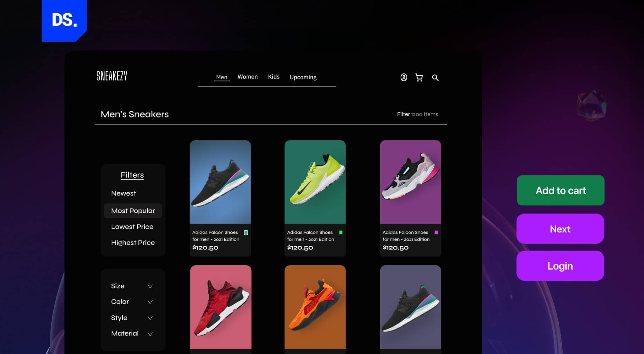Toggle the green bookmark on the lime shoe card

pyautogui.click(x=341, y=232)
